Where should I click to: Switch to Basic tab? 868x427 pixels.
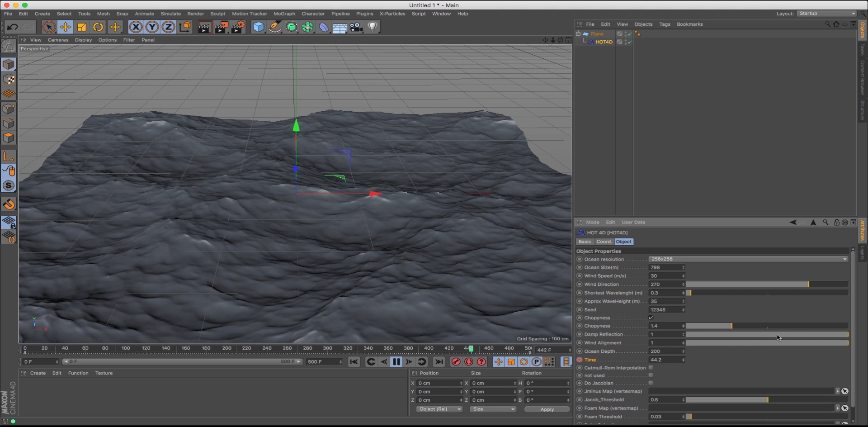[x=585, y=242]
